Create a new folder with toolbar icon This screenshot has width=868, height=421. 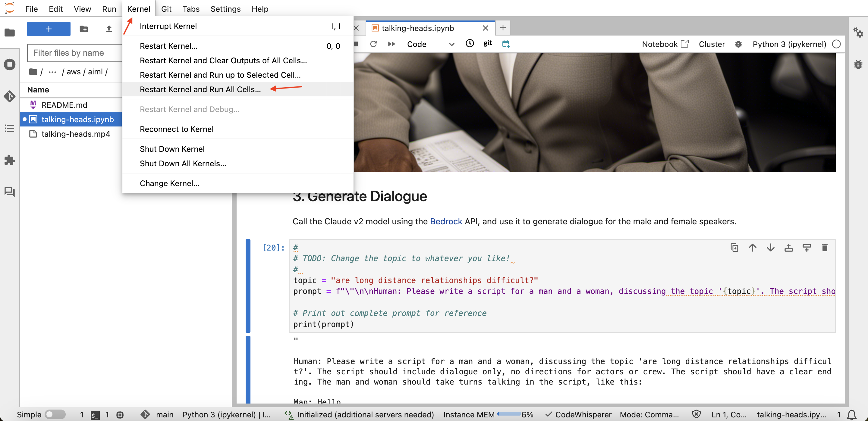coord(83,29)
